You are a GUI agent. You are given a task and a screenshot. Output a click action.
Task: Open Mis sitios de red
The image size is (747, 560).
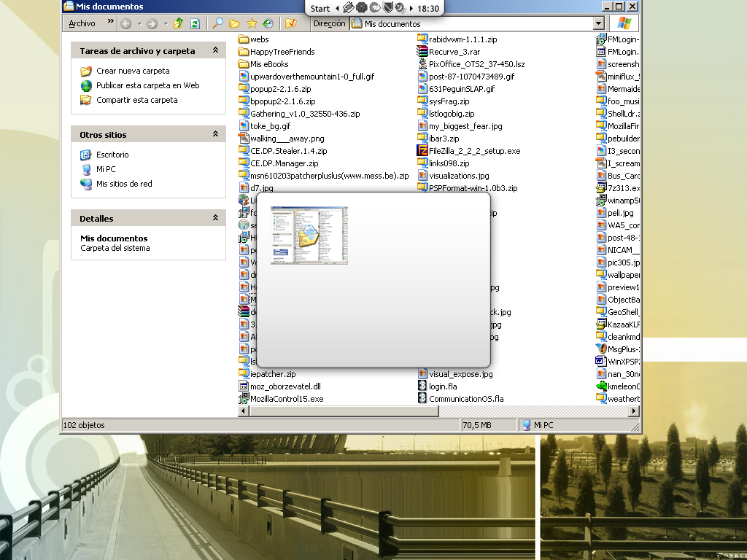pos(124,184)
